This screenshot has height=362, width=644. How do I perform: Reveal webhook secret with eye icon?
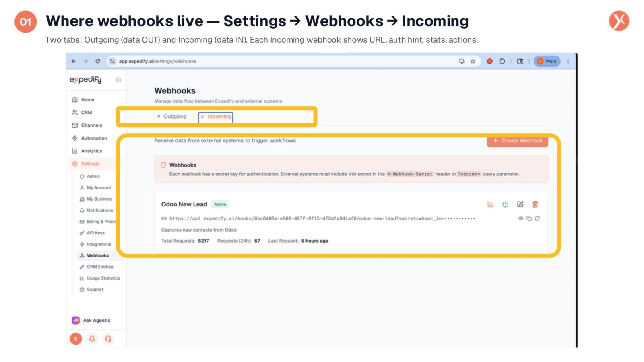tap(521, 218)
